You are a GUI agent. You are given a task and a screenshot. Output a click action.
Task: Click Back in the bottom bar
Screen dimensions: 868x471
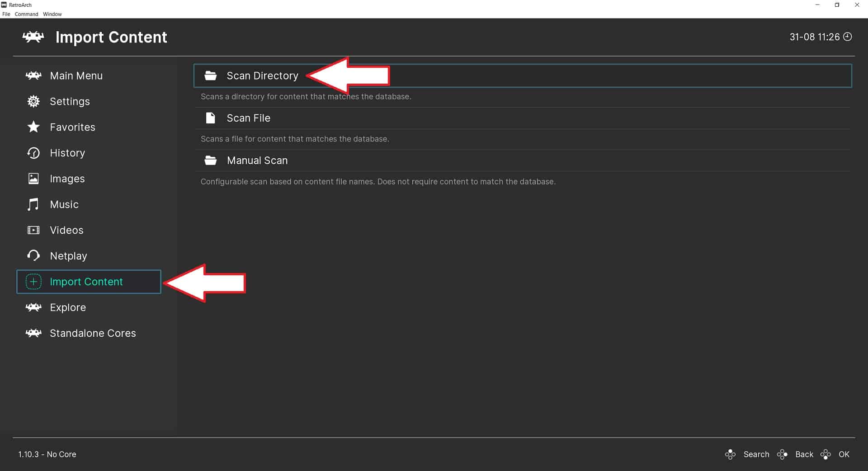[x=804, y=454]
